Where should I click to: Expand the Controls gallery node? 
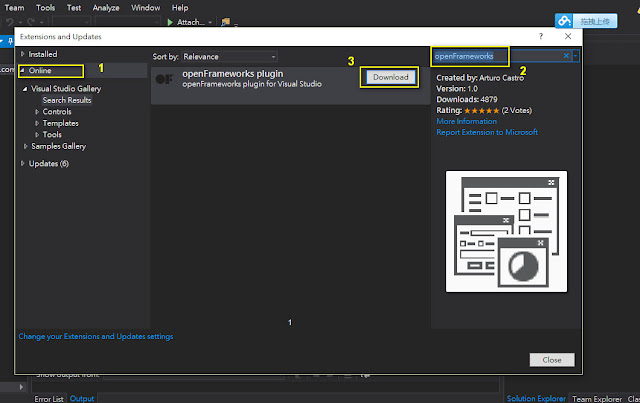(37, 111)
